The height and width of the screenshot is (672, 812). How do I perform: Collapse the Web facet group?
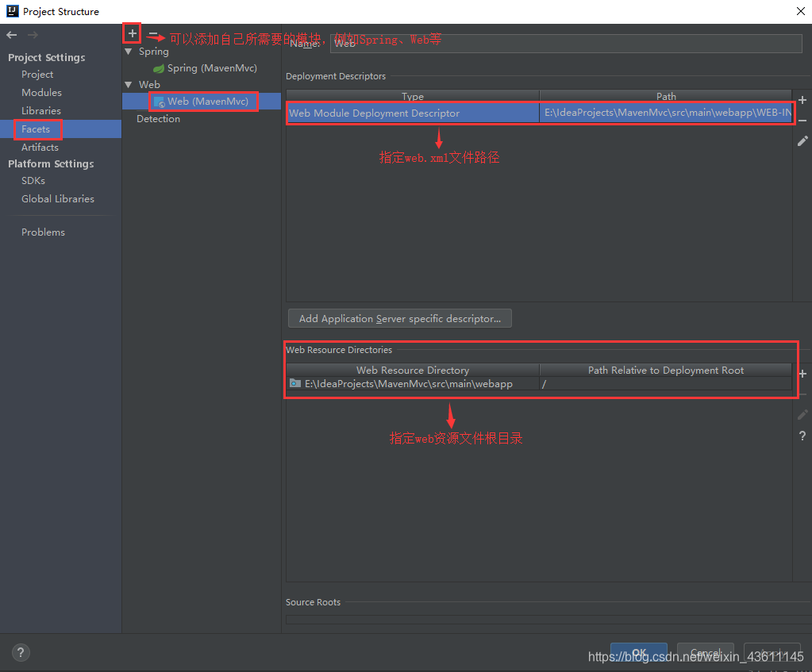coord(129,84)
